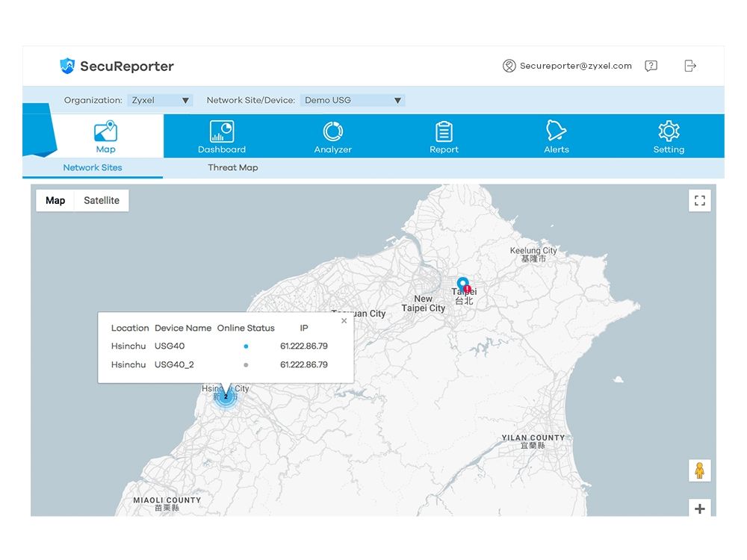Viewport: 747px width, 560px height.
Task: Click the SecuReporter title text
Action: [127, 66]
